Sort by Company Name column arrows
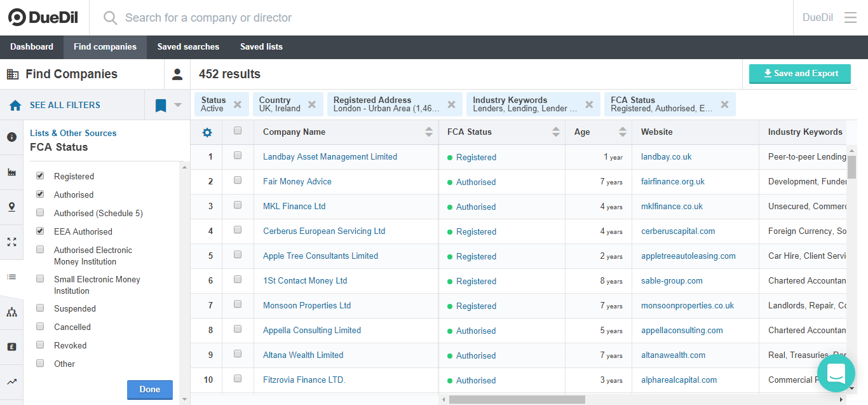 pos(429,132)
